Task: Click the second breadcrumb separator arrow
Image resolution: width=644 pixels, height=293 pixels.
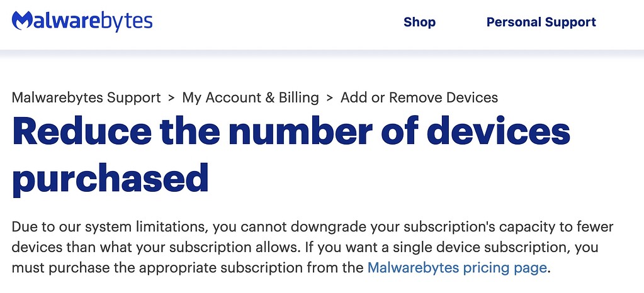Action: (x=330, y=97)
